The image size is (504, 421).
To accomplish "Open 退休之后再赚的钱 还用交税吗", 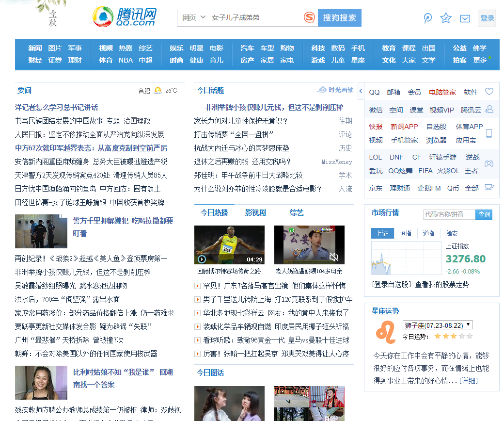I will point(242,162).
